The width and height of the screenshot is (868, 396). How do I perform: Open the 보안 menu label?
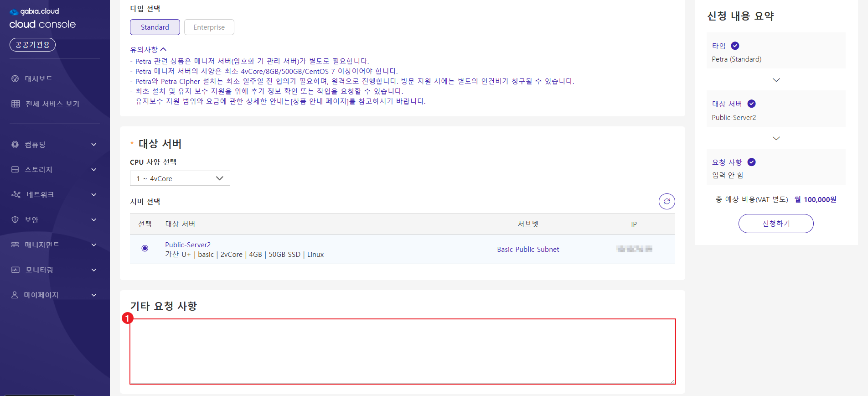[31, 220]
